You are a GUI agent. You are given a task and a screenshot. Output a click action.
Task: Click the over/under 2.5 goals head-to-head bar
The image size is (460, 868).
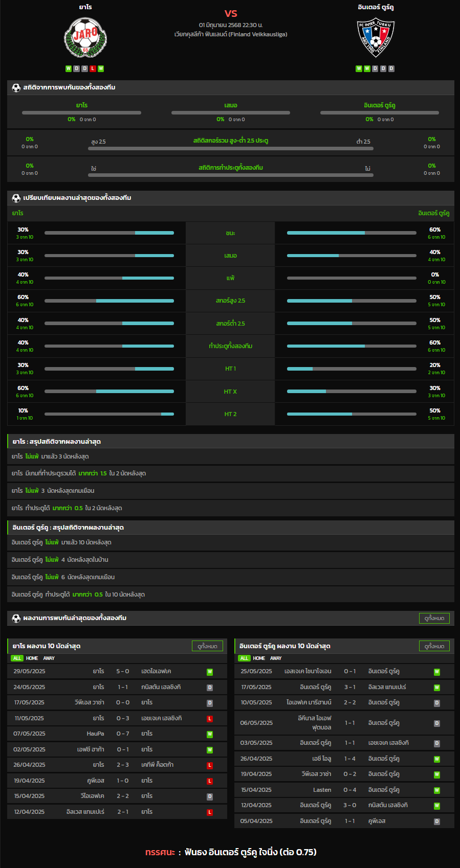231,149
